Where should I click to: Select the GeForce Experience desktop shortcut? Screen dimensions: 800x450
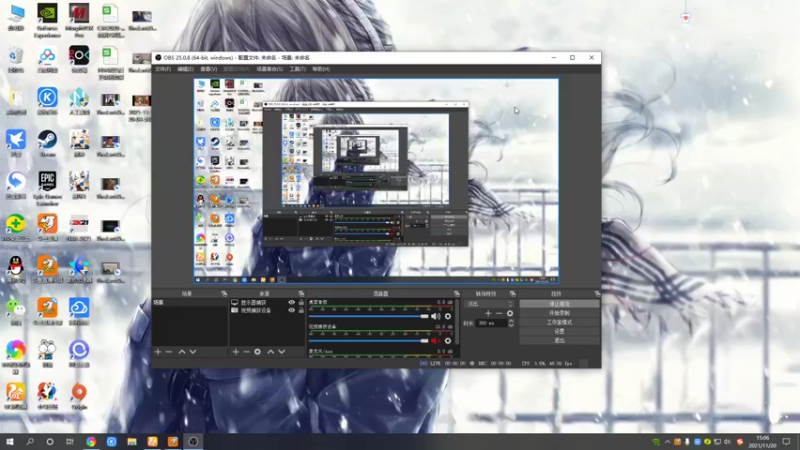tap(47, 20)
